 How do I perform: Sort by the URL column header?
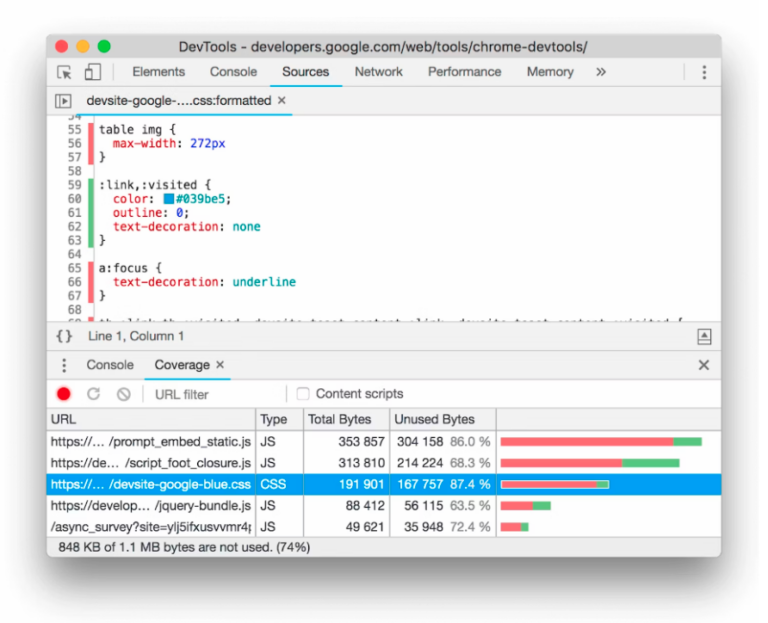tap(151, 420)
